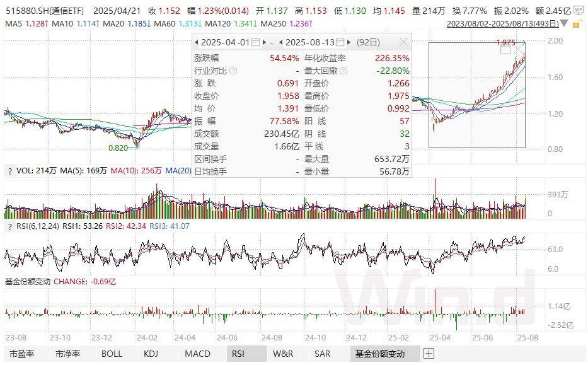588x365 pixels.
Task: Select the BOLL indicator tab
Action: [112, 354]
